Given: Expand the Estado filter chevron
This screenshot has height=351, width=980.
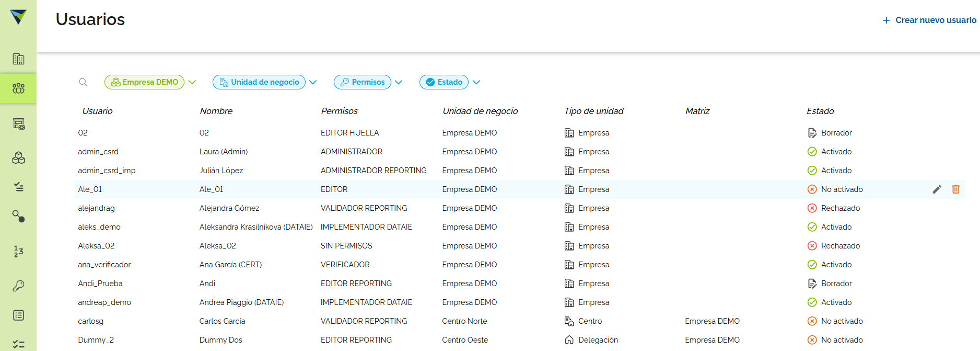Looking at the screenshot, I should pyautogui.click(x=476, y=82).
